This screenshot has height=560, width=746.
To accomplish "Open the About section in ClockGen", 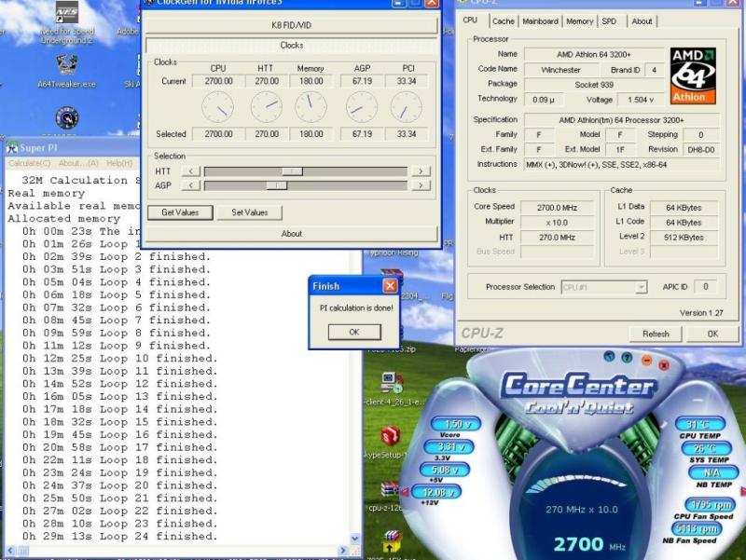I will click(291, 234).
